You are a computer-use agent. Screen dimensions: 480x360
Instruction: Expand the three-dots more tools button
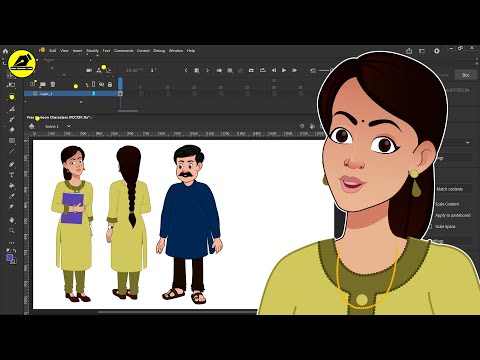12,243
